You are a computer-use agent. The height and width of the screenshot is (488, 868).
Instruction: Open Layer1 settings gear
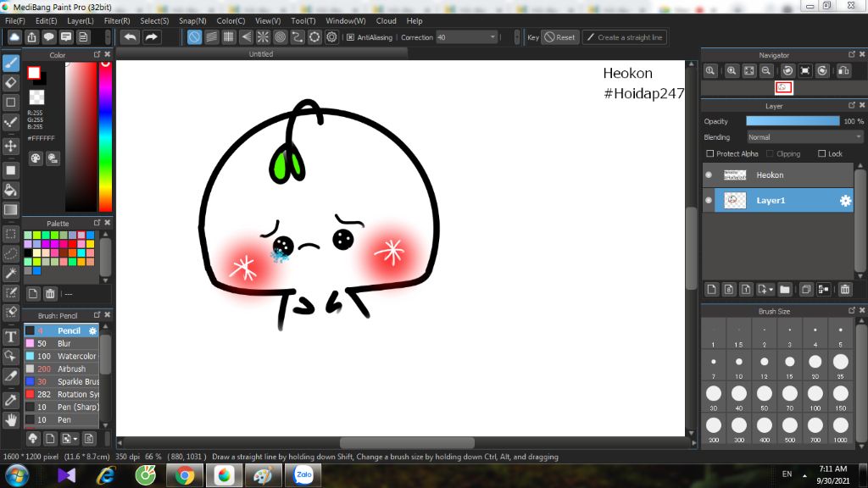tap(845, 201)
